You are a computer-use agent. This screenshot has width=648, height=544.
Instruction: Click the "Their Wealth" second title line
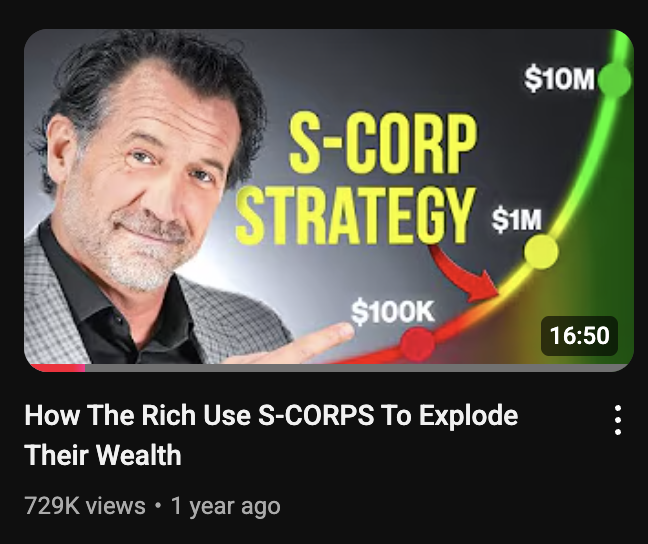[x=103, y=455]
